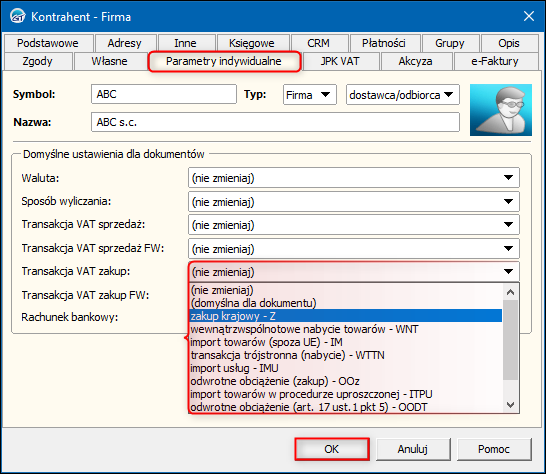The width and height of the screenshot is (546, 474).
Task: Open the Księgowe tab
Action: pyautogui.click(x=252, y=43)
